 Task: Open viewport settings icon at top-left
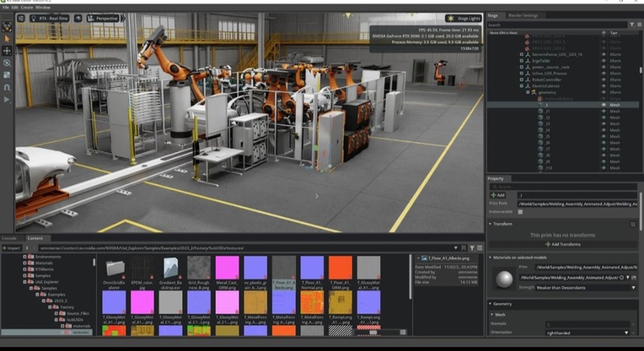21,18
